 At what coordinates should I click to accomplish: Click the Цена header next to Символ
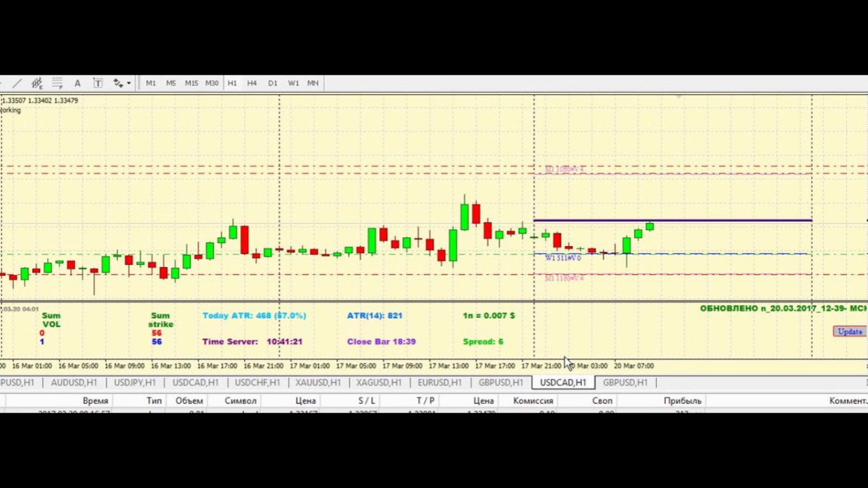pos(306,401)
